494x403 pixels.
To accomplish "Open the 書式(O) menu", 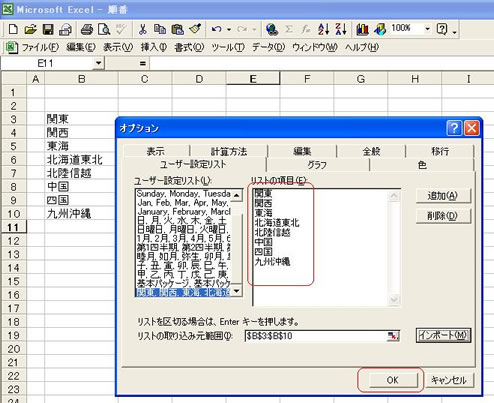I will point(189,47).
